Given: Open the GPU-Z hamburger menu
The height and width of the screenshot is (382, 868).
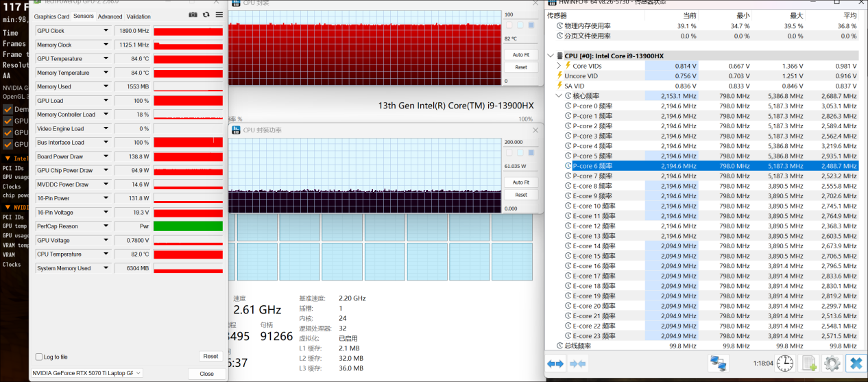Looking at the screenshot, I should 219,15.
